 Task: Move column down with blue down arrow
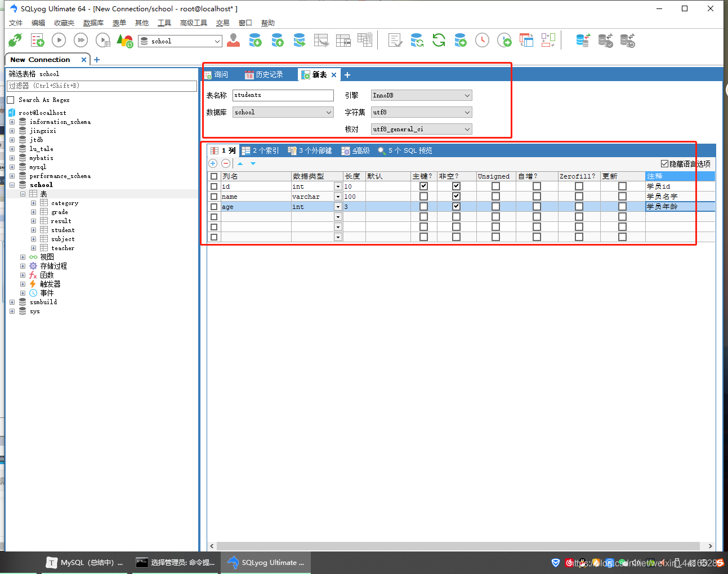coord(253,163)
